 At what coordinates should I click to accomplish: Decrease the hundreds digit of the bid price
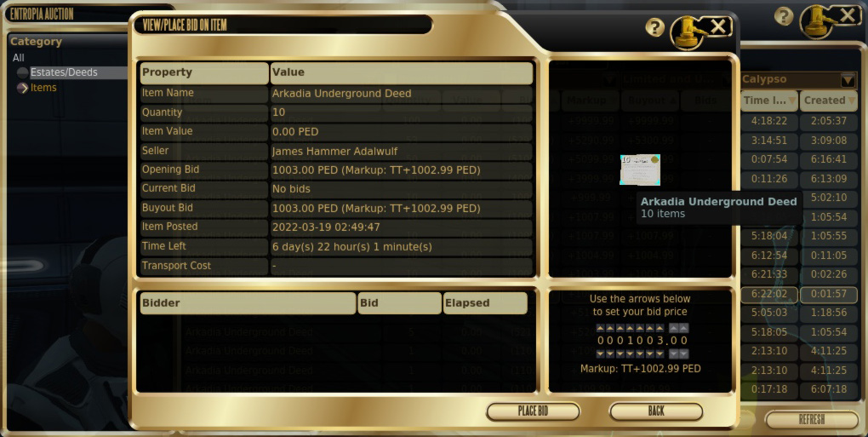pyautogui.click(x=640, y=354)
